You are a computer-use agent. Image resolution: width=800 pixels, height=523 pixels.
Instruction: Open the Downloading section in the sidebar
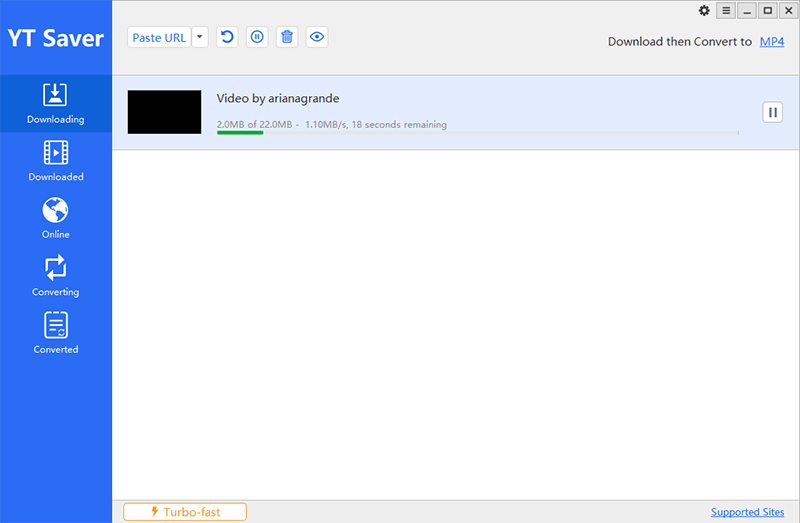(x=56, y=104)
